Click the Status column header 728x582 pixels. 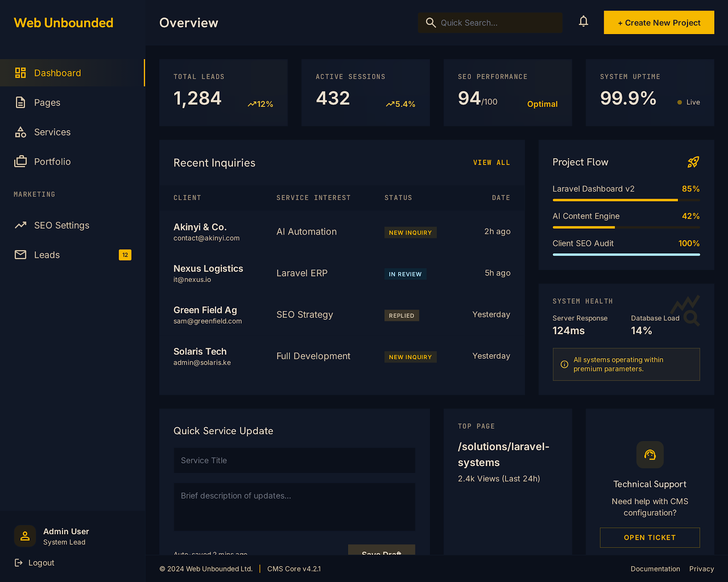tap(398, 198)
